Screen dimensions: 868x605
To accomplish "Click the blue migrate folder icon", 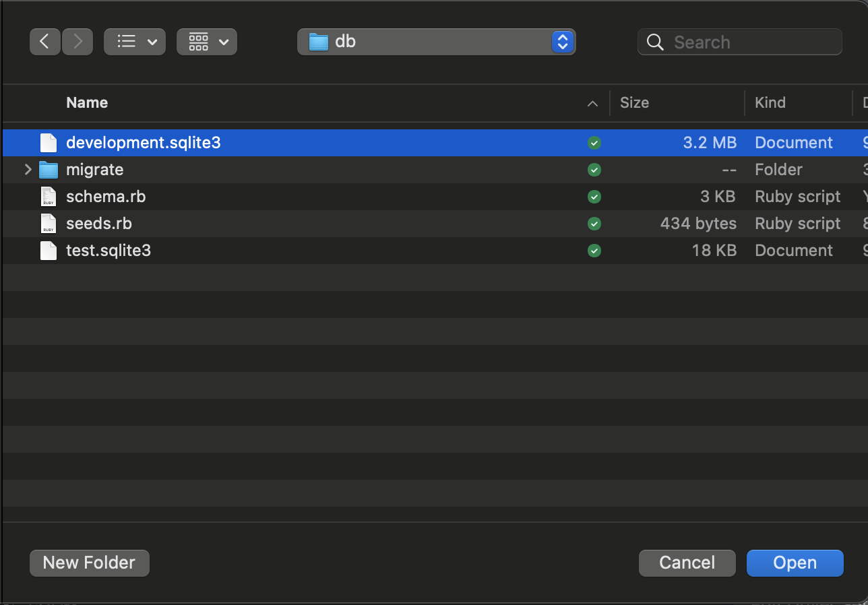I will (48, 170).
